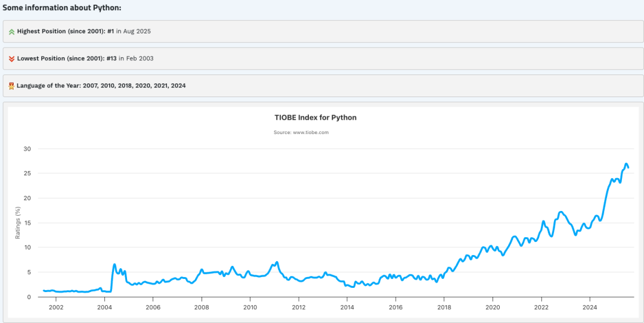The image size is (644, 323).
Task: Click the red double-down arrow icon
Action: point(11,58)
